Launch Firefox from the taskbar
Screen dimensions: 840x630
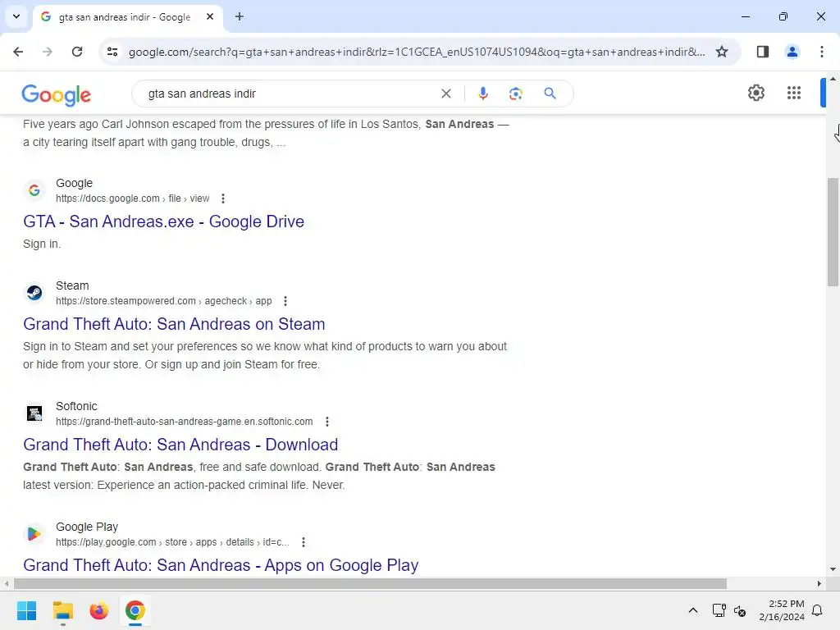point(99,610)
